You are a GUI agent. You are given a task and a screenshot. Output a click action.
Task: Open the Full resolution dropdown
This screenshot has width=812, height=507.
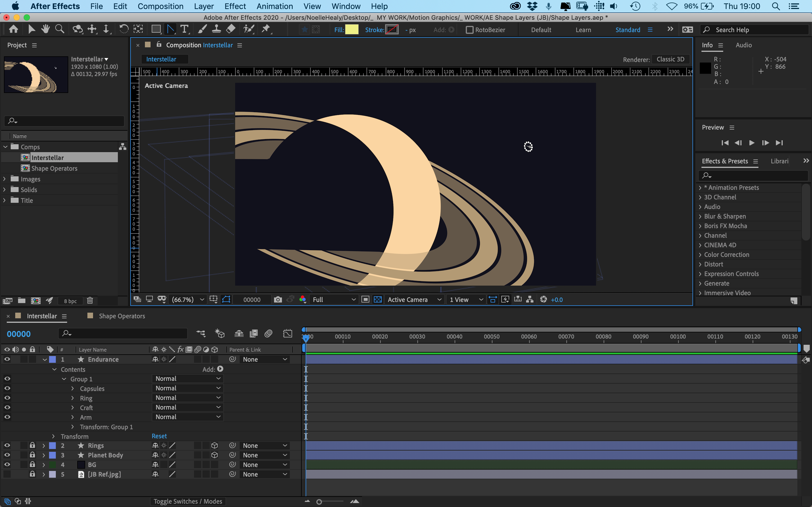(x=334, y=299)
